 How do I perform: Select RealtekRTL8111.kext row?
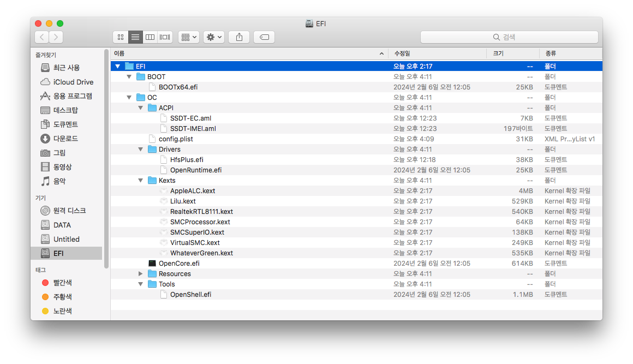tap(356, 211)
